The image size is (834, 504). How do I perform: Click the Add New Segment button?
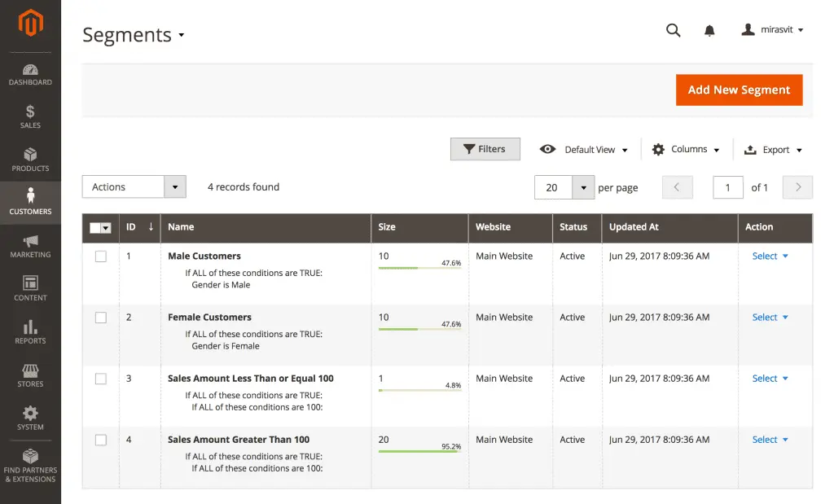coord(739,90)
